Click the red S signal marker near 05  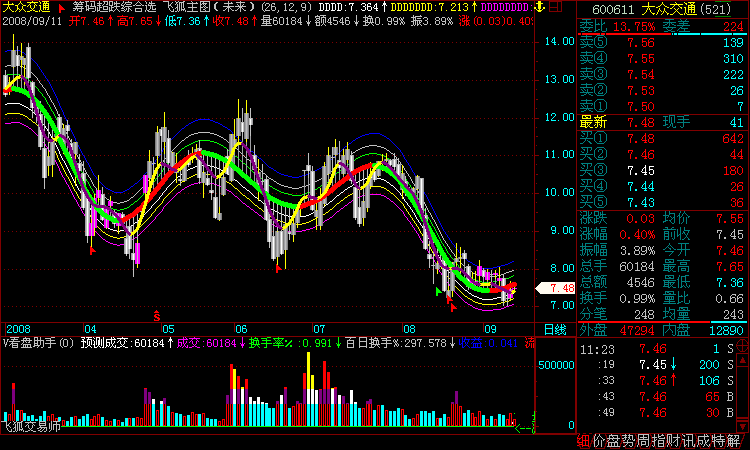[156, 316]
